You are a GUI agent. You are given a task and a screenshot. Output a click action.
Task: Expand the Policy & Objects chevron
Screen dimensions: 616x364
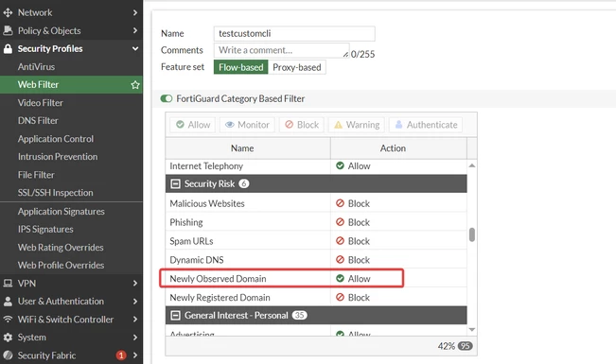coord(135,30)
